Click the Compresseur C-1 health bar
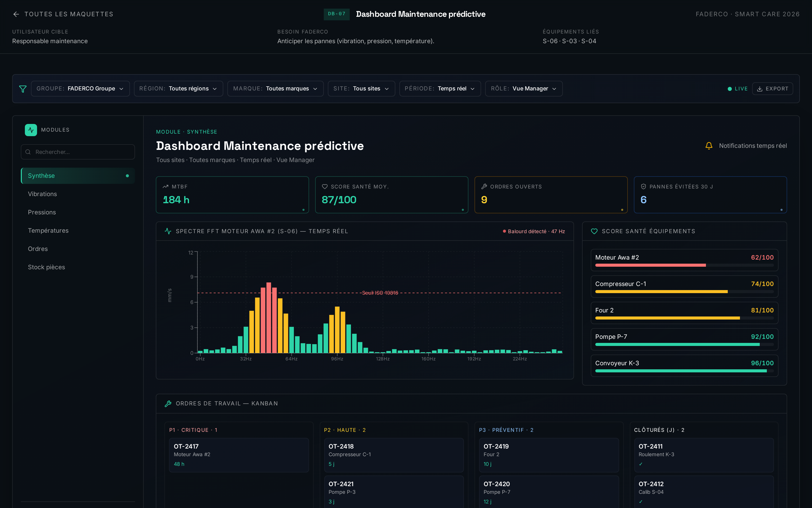 coord(685,292)
